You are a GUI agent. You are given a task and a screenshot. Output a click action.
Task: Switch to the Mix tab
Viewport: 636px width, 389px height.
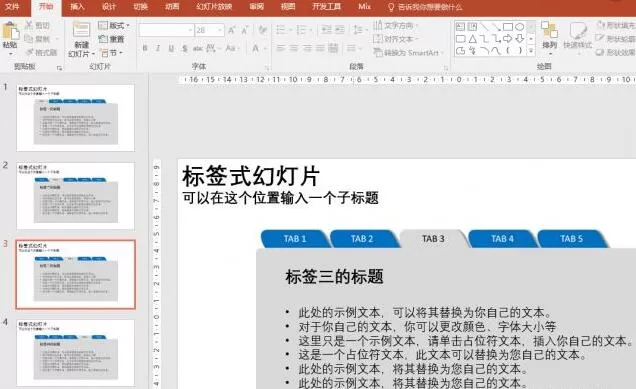click(364, 6)
